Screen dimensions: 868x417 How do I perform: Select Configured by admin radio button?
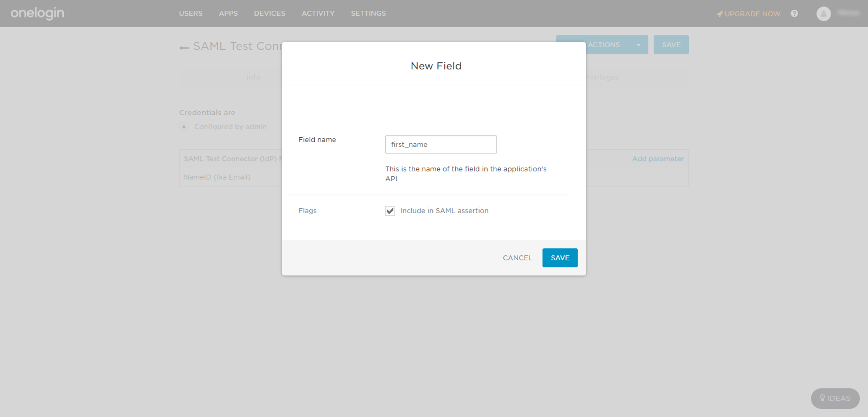[184, 127]
